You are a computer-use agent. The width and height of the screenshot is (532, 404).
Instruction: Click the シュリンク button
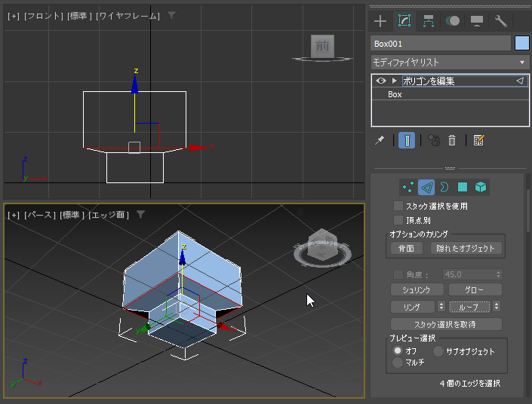point(417,289)
